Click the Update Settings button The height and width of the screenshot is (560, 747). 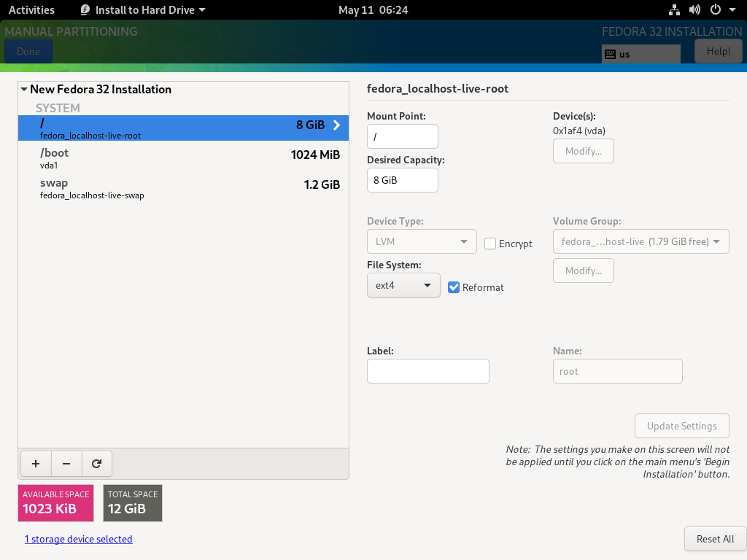click(682, 426)
